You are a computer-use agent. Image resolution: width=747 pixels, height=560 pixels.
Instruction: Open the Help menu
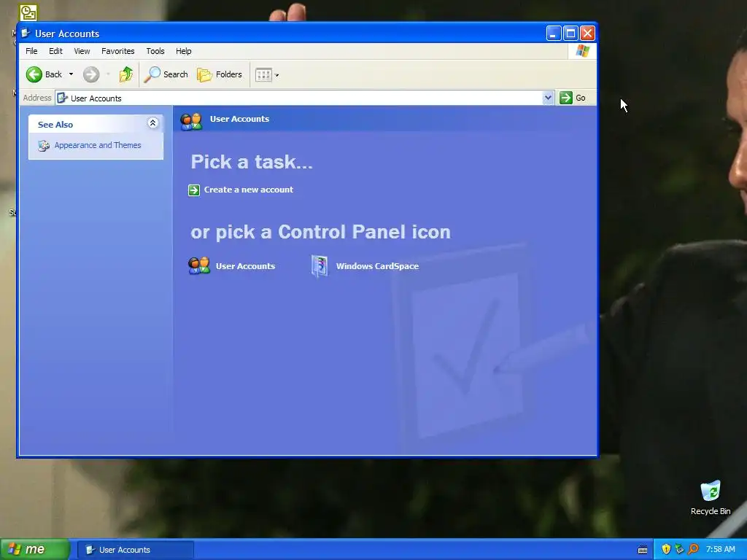point(183,51)
